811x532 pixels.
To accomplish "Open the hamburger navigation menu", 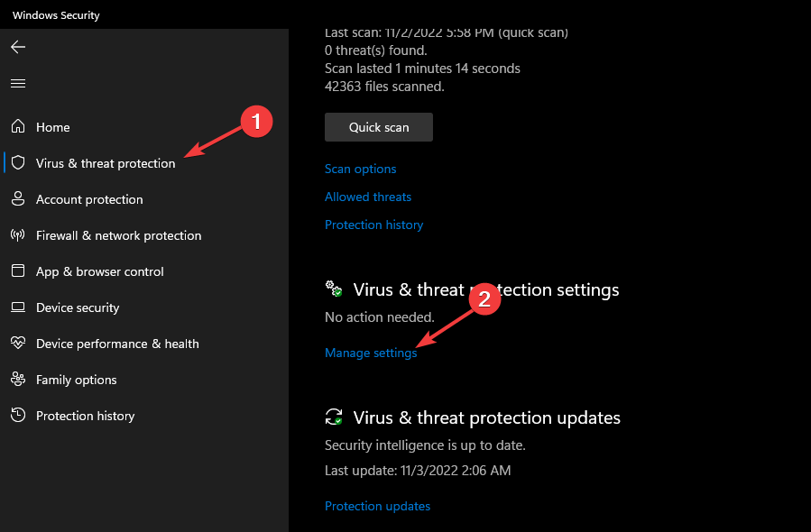I will point(18,83).
